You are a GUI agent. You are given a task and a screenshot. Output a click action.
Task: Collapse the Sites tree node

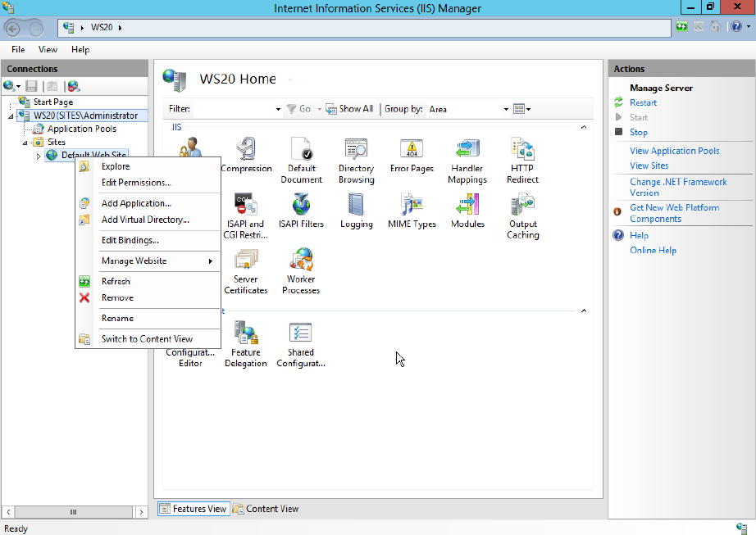[25, 143]
